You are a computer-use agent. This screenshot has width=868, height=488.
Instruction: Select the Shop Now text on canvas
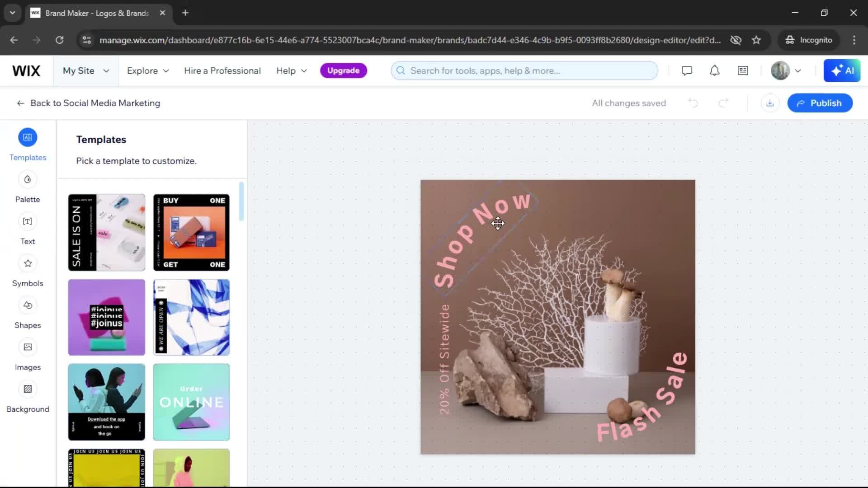[482, 240]
